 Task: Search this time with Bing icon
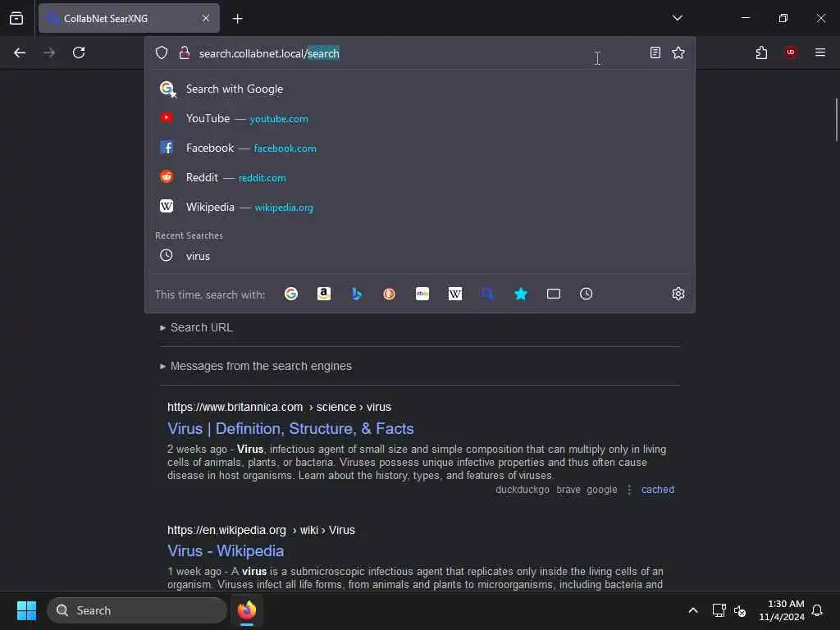(x=356, y=294)
